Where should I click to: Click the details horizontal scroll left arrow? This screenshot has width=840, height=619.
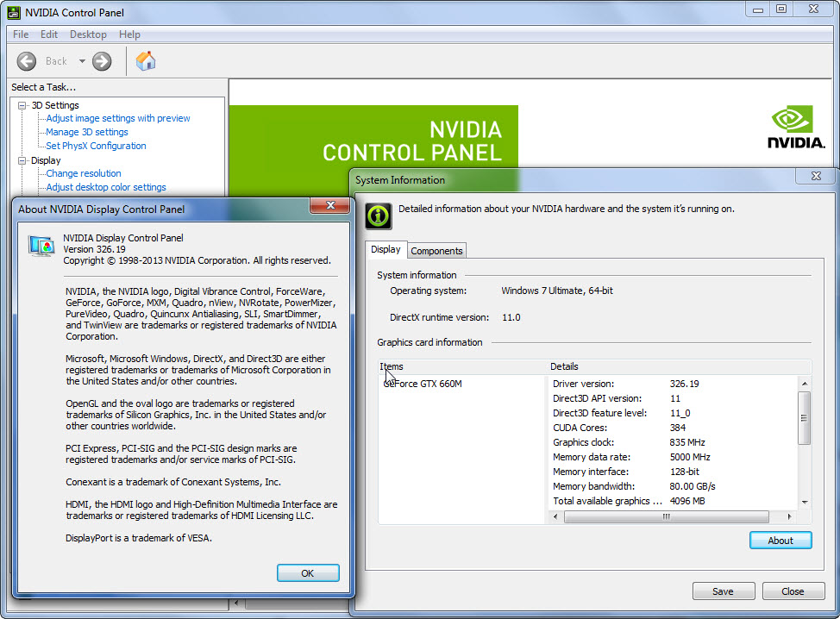click(555, 516)
